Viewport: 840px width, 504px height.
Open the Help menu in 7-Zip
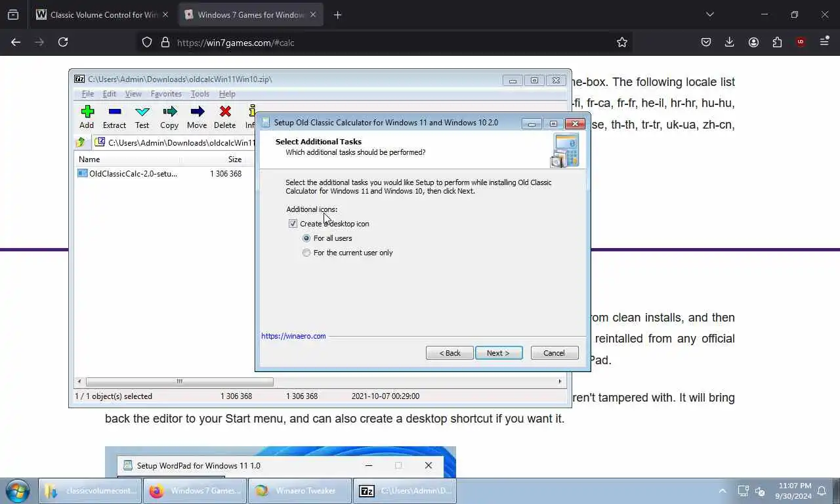(227, 94)
